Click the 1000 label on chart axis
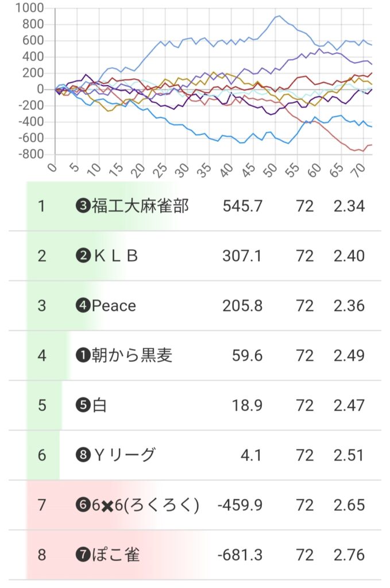The image size is (390, 588). [x=30, y=8]
